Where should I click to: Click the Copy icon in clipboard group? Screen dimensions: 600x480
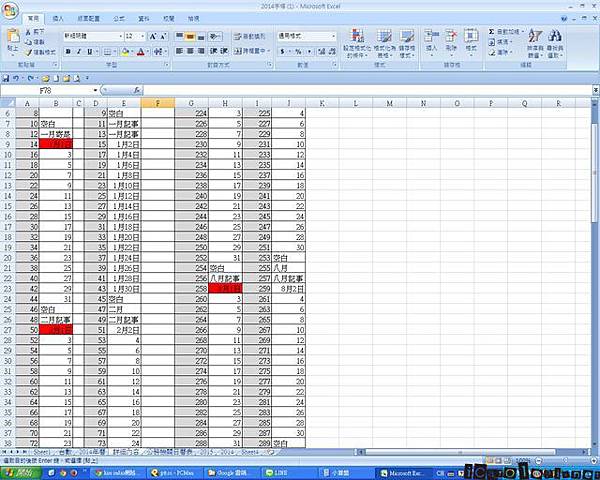pyautogui.click(x=28, y=42)
